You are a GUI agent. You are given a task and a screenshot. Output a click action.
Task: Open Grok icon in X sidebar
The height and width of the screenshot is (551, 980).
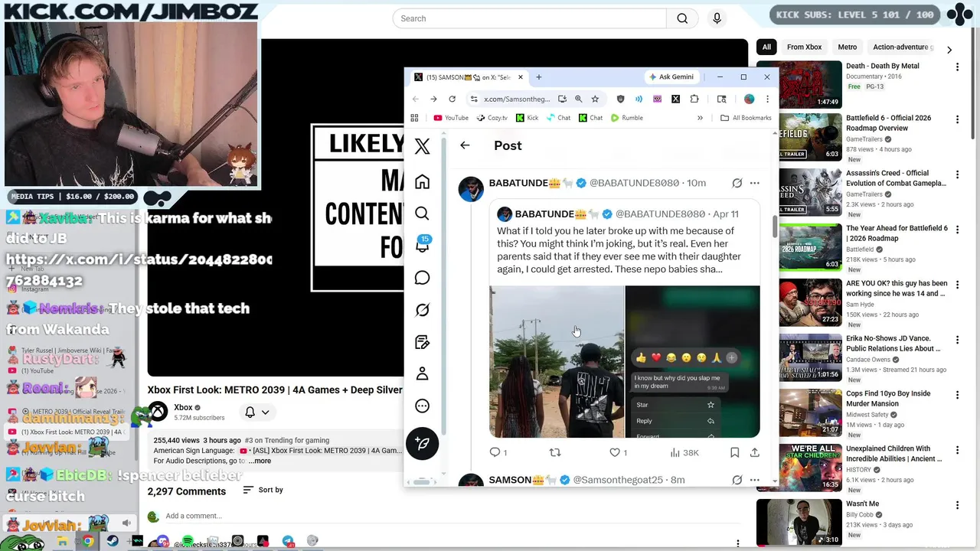[x=422, y=310]
